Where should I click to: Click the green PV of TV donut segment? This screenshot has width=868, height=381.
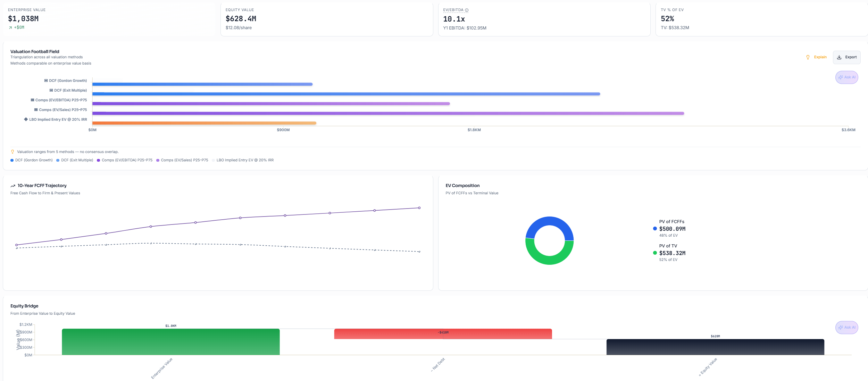(x=550, y=260)
